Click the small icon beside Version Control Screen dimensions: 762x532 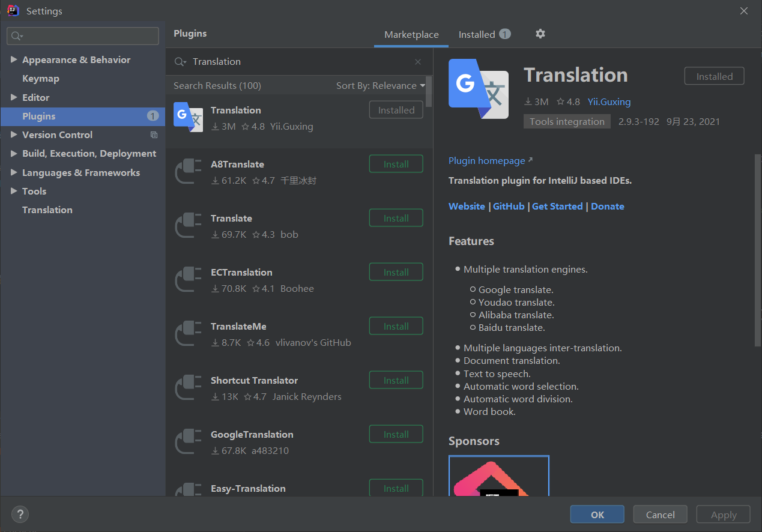154,135
